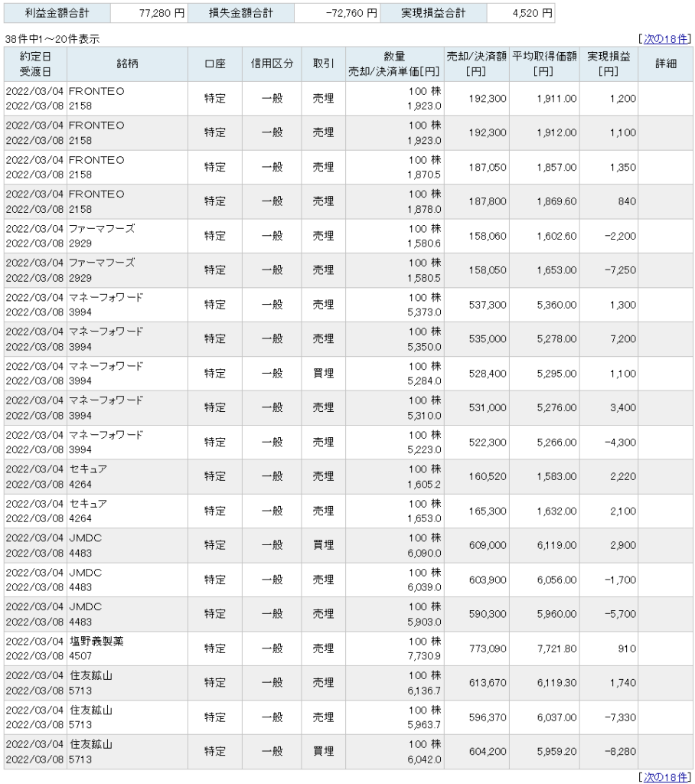Select the 塩野義製薬 4507 stock name cell
The width and height of the screenshot is (695, 784).
128,648
